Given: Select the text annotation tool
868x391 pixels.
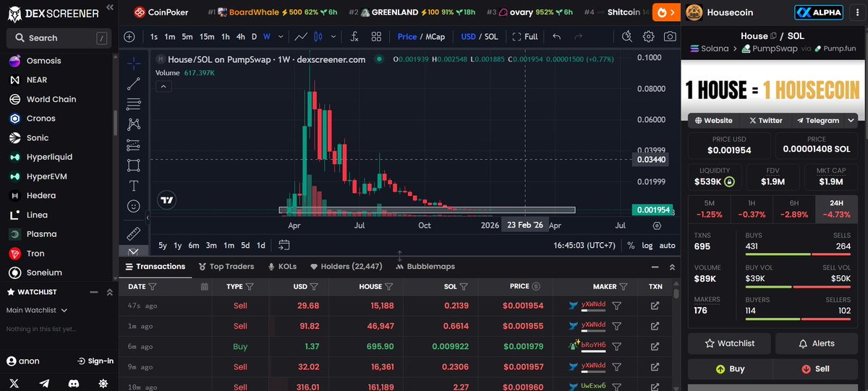Looking at the screenshot, I should click(x=133, y=186).
